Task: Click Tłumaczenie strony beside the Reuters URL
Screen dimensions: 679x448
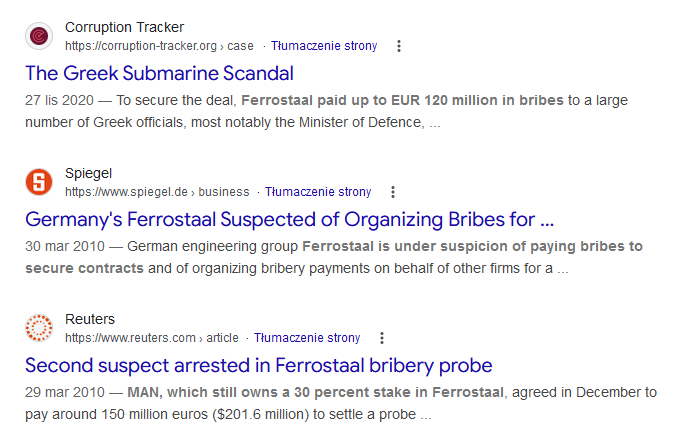Action: coord(307,338)
